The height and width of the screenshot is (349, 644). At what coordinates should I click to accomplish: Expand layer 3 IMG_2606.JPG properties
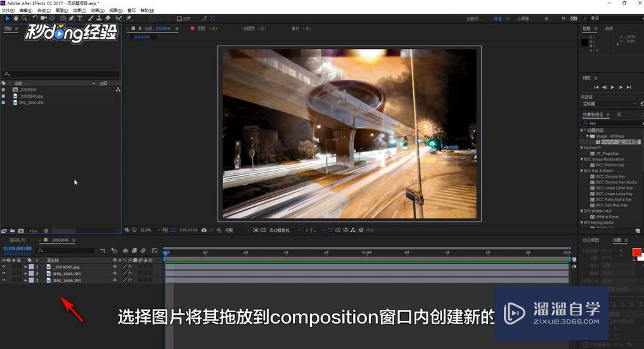point(25,280)
